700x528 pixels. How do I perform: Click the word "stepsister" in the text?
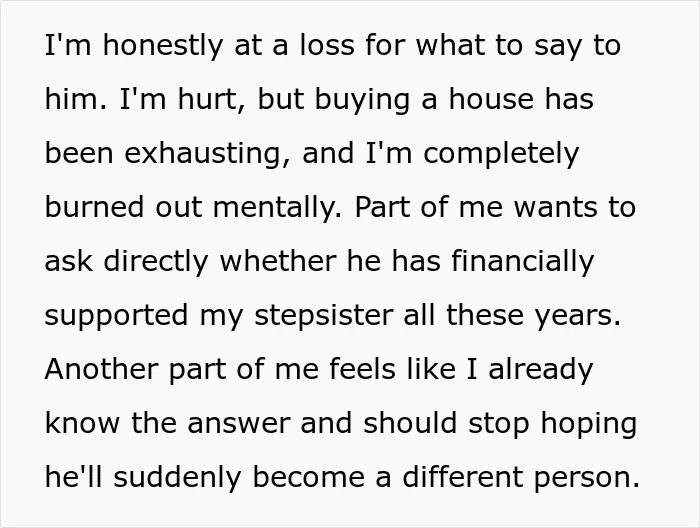[x=324, y=315]
